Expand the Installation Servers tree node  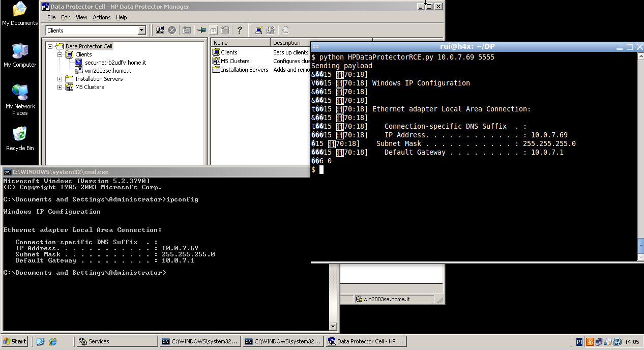(x=60, y=79)
